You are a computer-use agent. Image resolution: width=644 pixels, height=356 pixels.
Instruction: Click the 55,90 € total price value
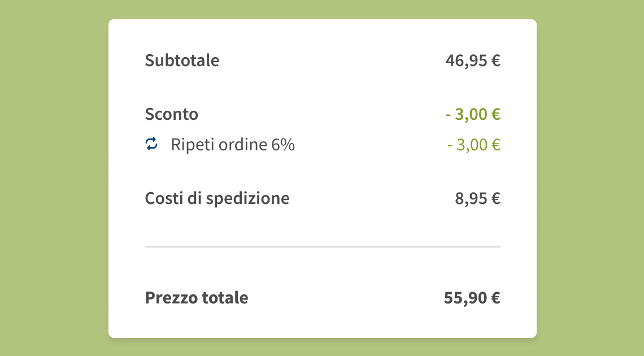pyautogui.click(x=473, y=297)
